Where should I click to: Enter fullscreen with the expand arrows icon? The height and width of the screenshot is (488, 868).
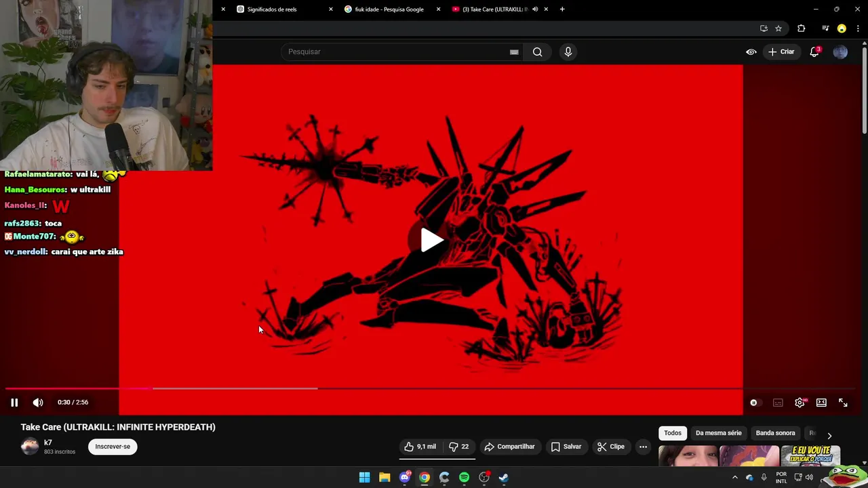coord(843,403)
